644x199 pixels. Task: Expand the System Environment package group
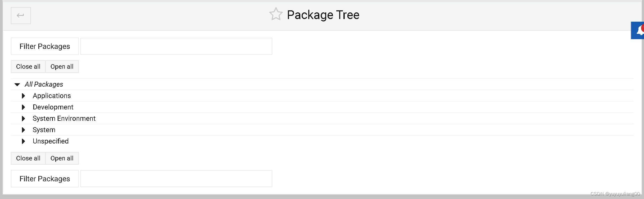click(x=23, y=119)
